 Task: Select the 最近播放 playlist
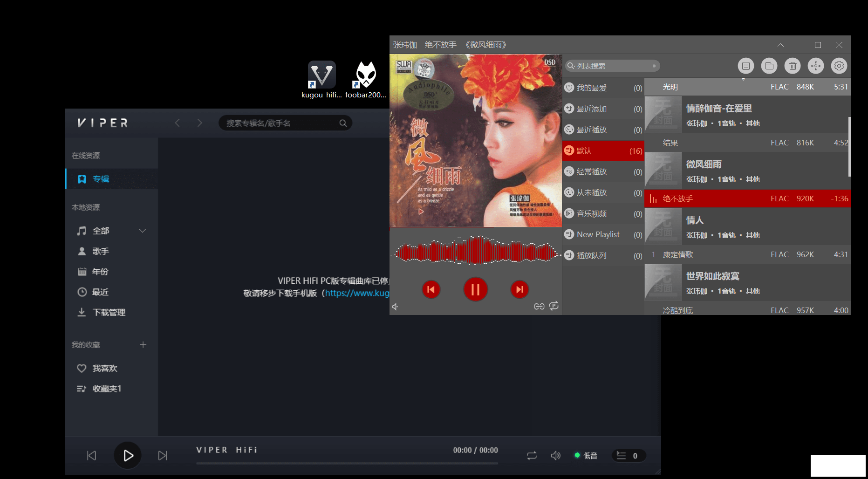(603, 130)
